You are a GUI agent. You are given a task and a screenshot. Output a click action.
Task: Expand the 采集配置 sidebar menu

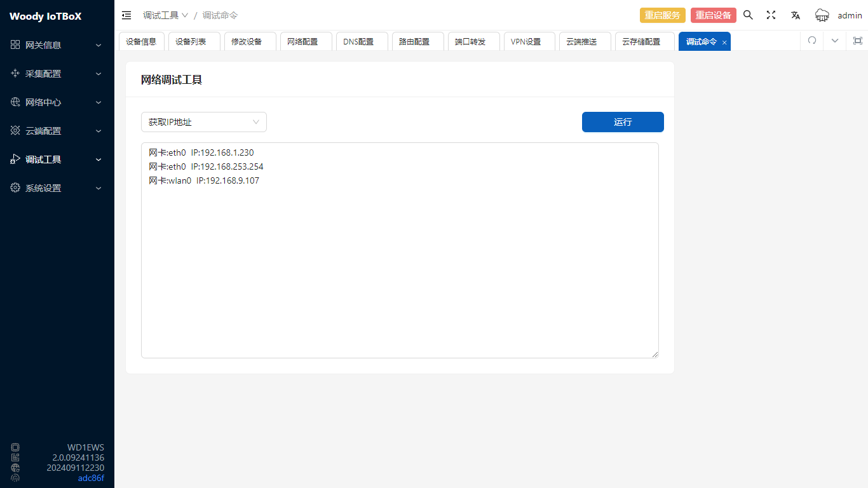pos(57,74)
